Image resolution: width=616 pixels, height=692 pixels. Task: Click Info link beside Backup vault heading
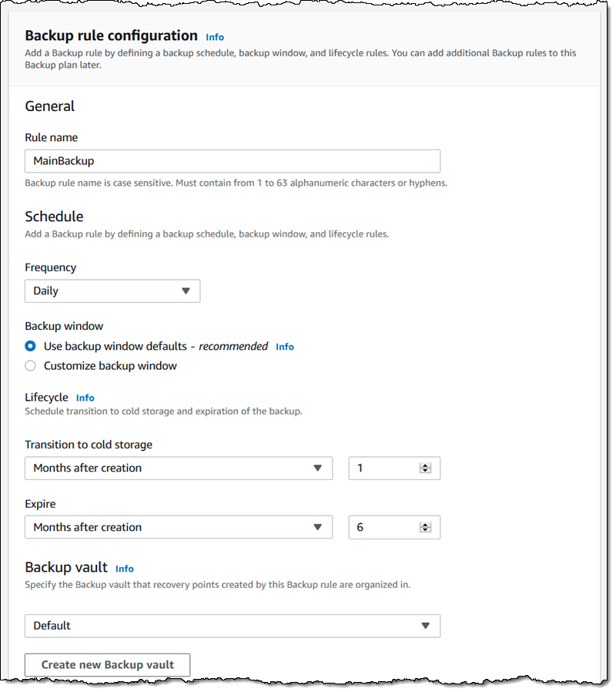(x=125, y=569)
